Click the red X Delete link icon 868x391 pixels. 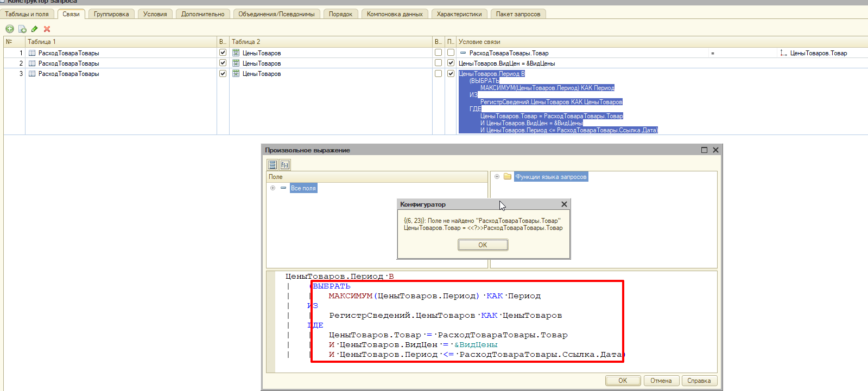pyautogui.click(x=47, y=29)
